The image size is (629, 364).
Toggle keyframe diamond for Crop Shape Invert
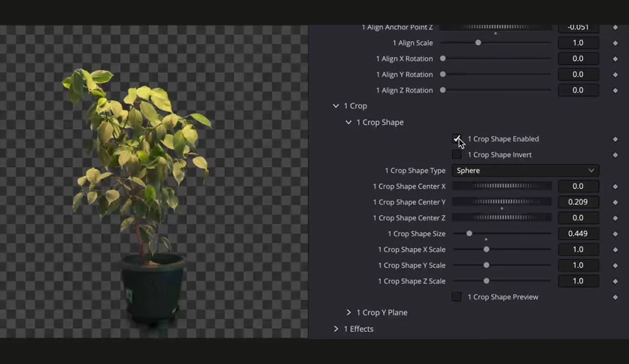(615, 155)
